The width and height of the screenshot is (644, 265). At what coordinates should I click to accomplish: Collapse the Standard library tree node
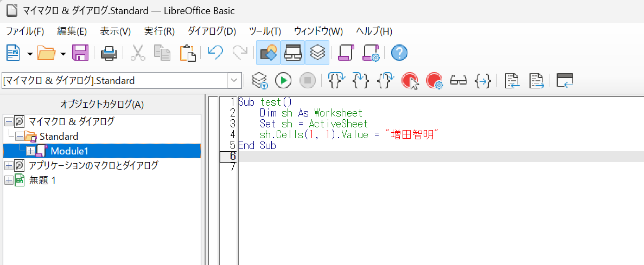point(20,137)
